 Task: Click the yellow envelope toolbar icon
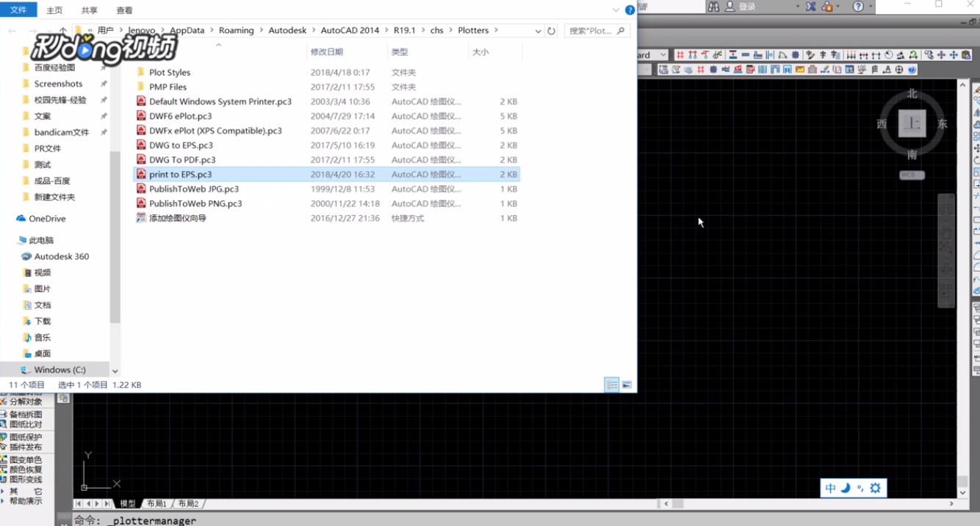pos(800,70)
